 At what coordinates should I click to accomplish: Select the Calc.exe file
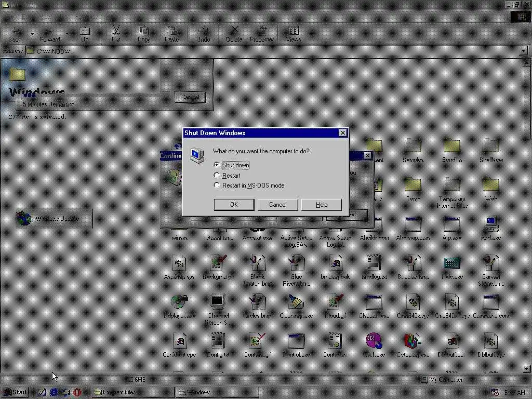click(x=452, y=268)
